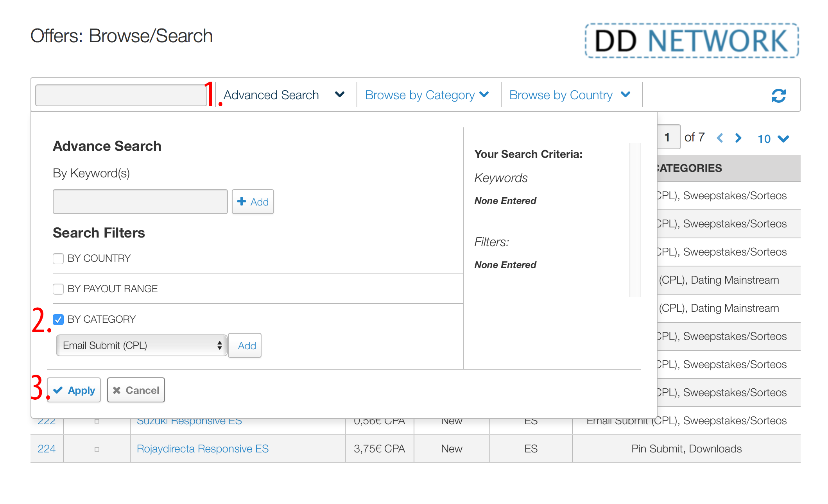The image size is (828, 504).
Task: Cancel the advanced search panel
Action: click(x=136, y=390)
